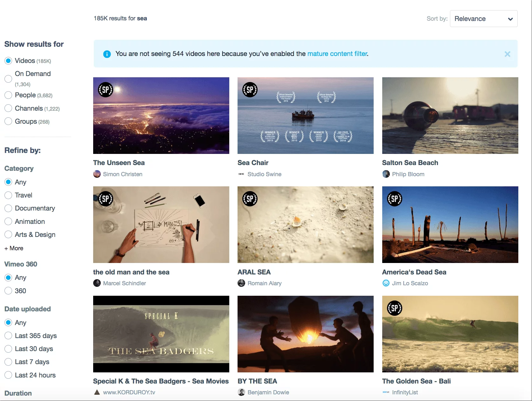Select the 360 option under Vimeo 360
Screen dimensions: 532x401
tap(8, 291)
